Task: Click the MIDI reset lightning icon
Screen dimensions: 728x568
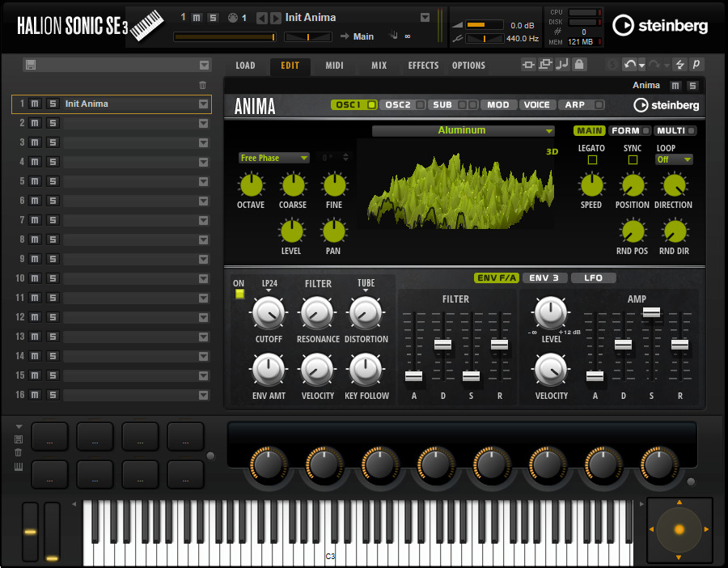Action: [x=679, y=65]
